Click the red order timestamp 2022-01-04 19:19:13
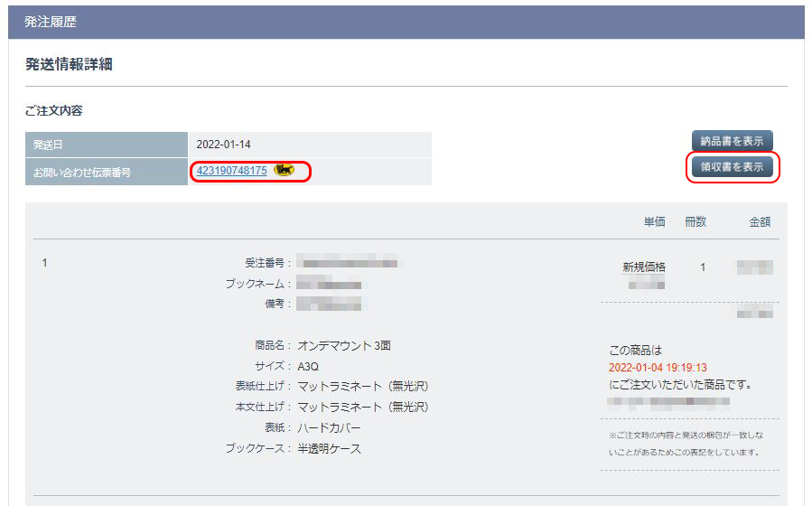This screenshot has height=506, width=812. coord(658,368)
